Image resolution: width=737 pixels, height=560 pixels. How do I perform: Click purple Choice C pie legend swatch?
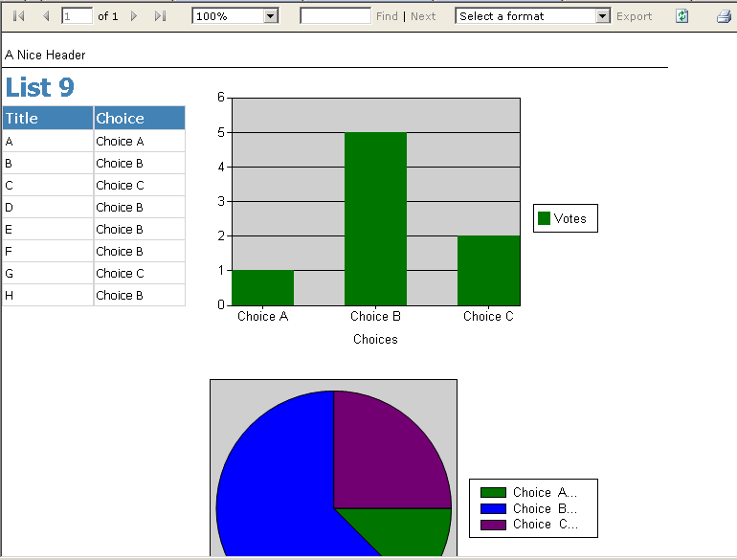click(x=493, y=525)
